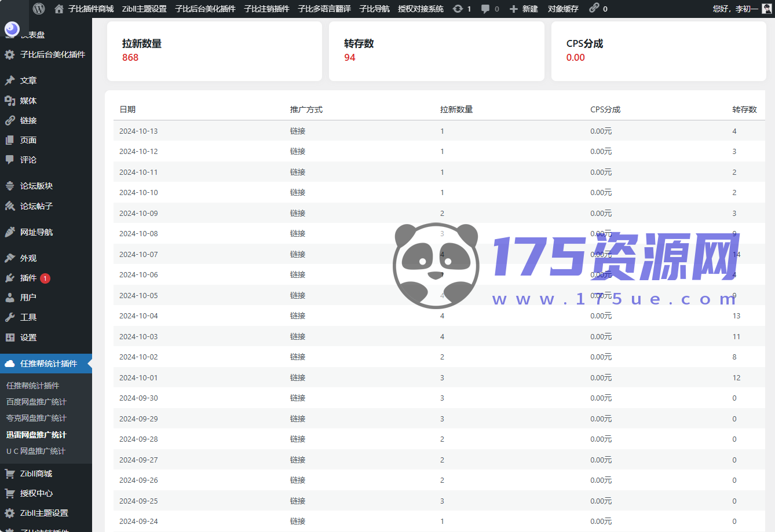Open the U C 网盘推广统计 submenu

point(36,451)
